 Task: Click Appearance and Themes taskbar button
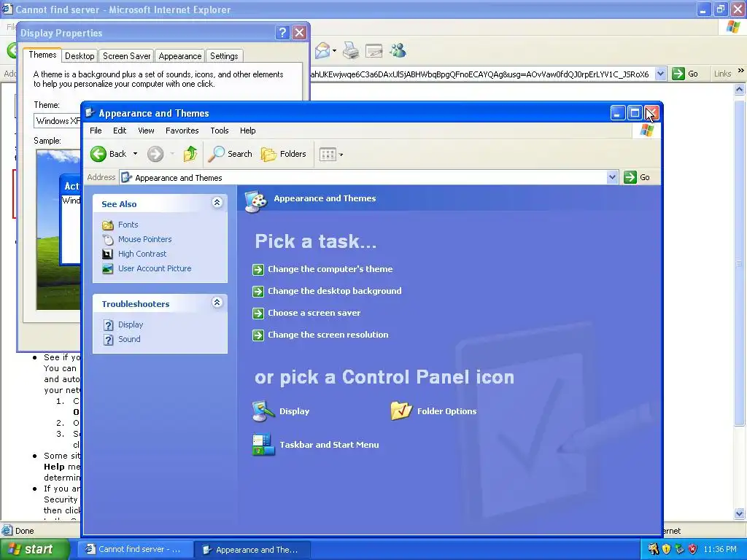(x=252, y=550)
